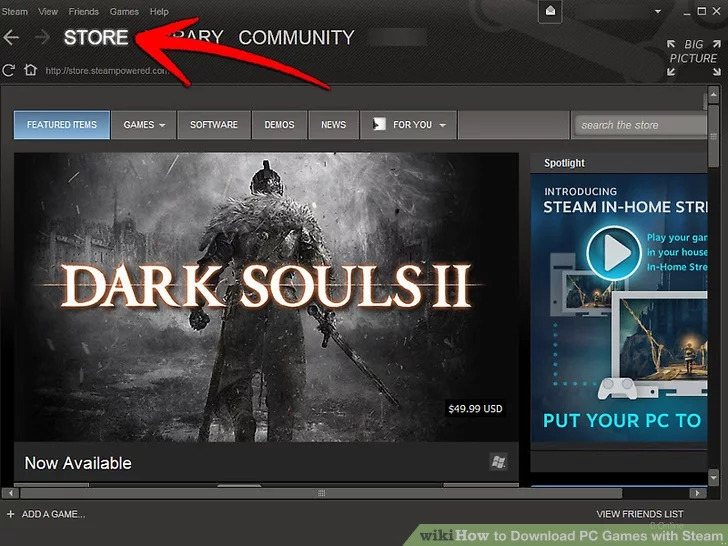
Task: Switch to the COMMUNITY section
Action: point(296,37)
